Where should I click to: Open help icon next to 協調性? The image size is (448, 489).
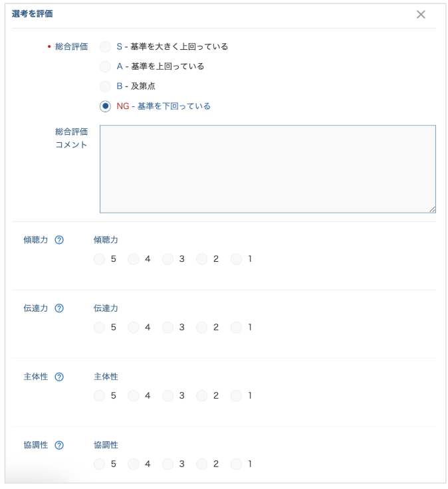(59, 445)
